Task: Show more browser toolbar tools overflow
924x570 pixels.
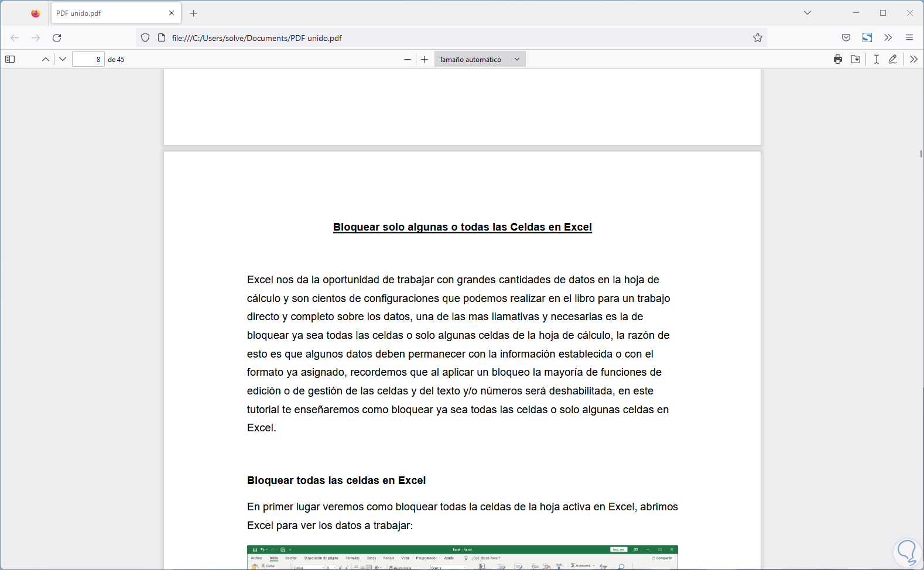Action: [x=888, y=38]
